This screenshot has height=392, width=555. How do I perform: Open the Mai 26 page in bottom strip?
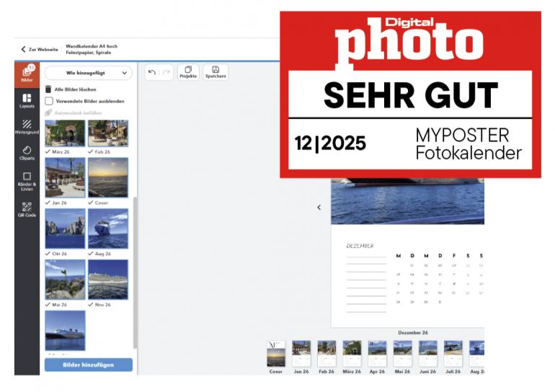click(402, 354)
